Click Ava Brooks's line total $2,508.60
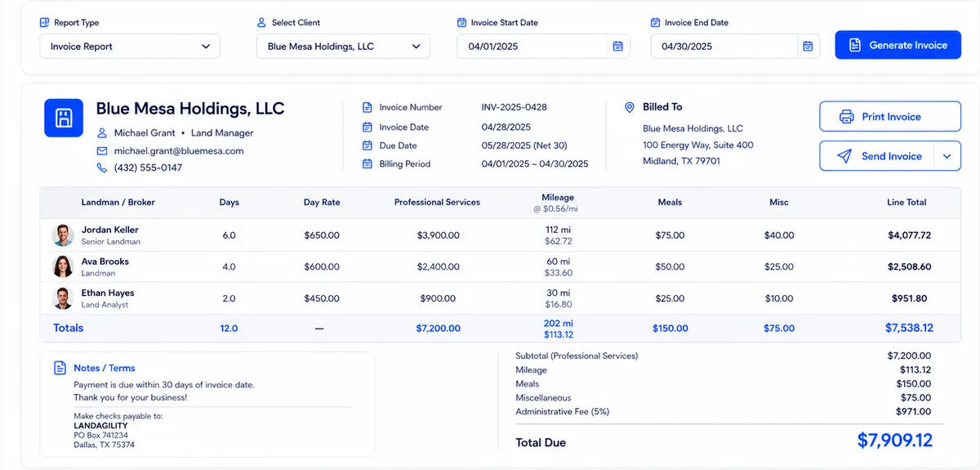The height and width of the screenshot is (470, 980). [x=910, y=266]
